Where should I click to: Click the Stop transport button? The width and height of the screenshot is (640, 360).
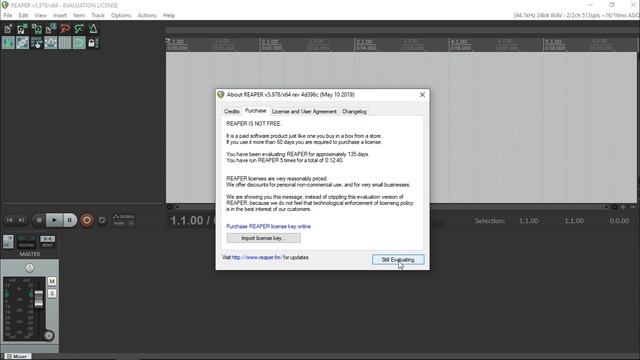pos(39,220)
